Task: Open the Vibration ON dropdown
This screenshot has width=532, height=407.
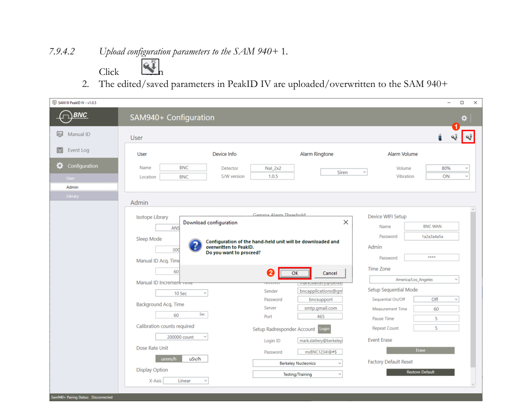Action: (448, 177)
